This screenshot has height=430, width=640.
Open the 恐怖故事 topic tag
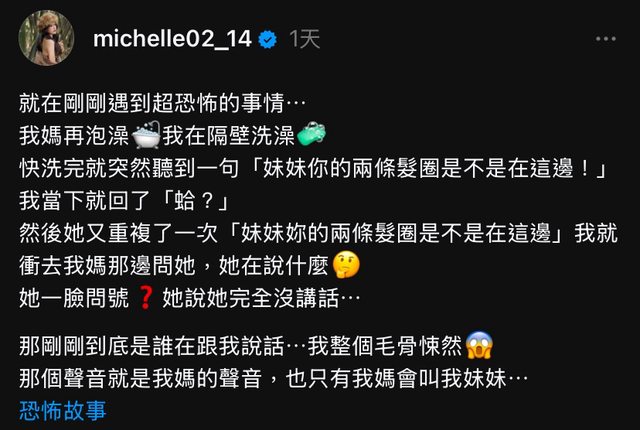point(62,410)
